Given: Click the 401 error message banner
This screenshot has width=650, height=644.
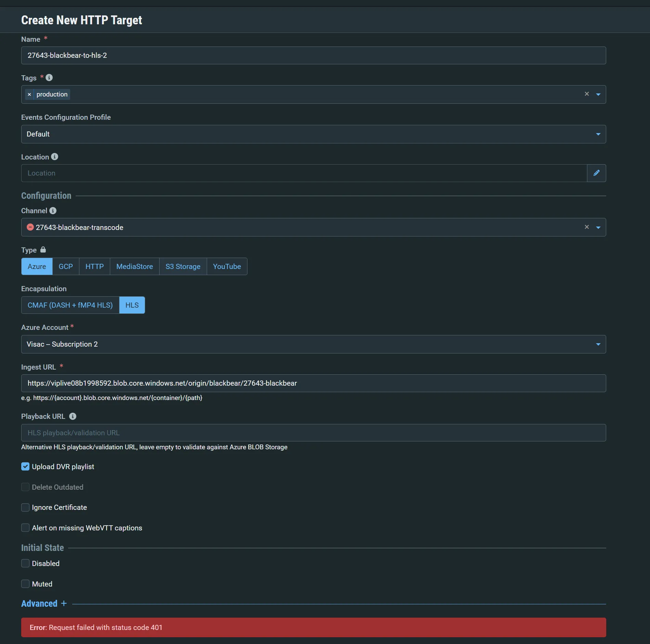Looking at the screenshot, I should (x=314, y=627).
